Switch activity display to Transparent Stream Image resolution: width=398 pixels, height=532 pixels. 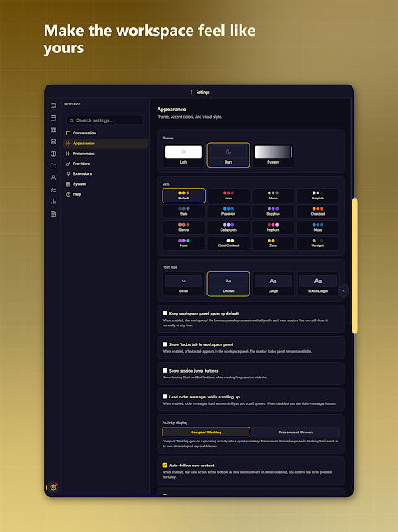[296, 432]
